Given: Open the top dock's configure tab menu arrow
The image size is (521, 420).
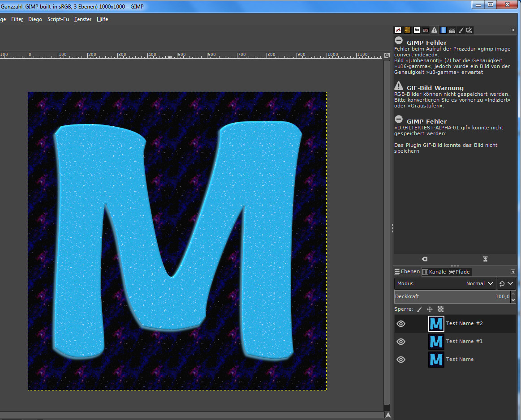Looking at the screenshot, I should [x=512, y=30].
